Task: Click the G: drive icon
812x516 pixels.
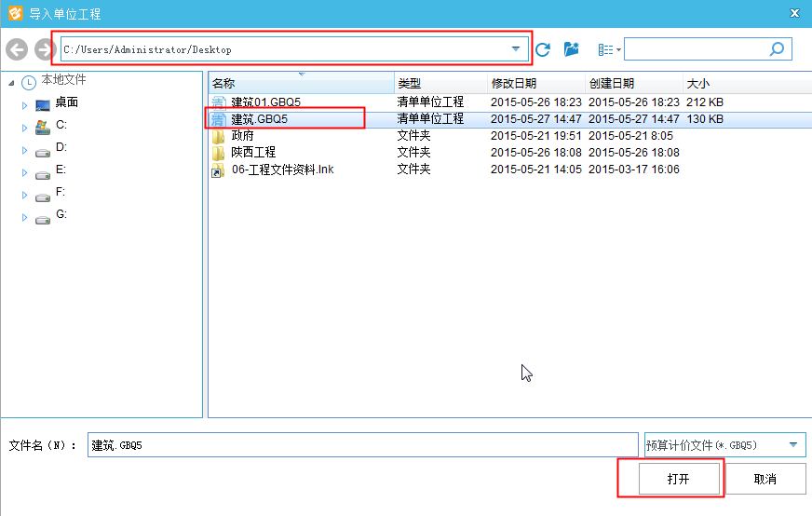Action: (43, 220)
